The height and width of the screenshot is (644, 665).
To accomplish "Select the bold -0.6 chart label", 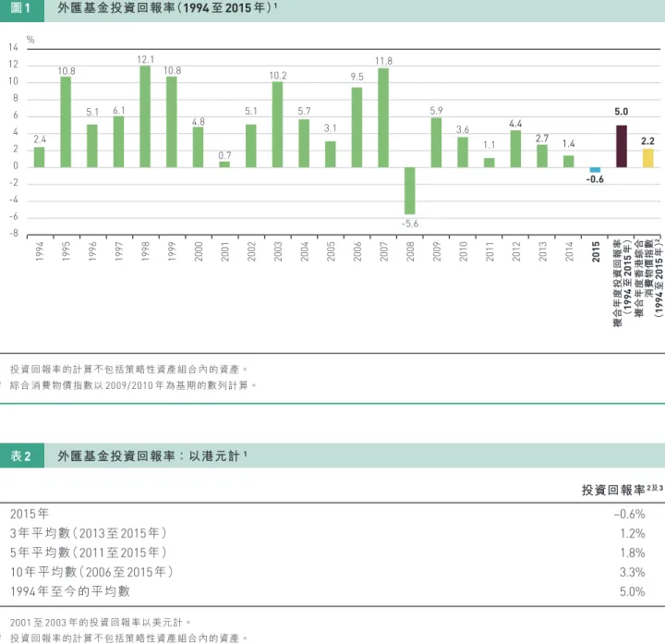I will [x=595, y=179].
